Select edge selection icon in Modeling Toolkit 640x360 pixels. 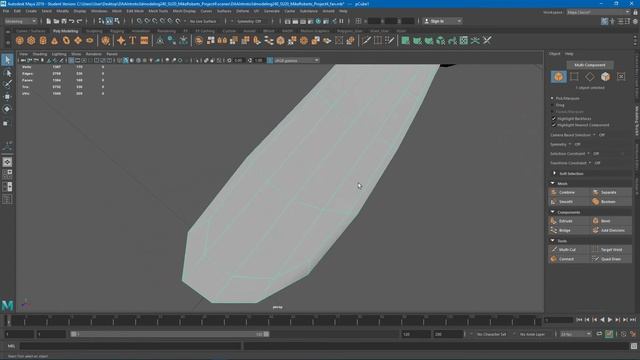[x=574, y=76]
